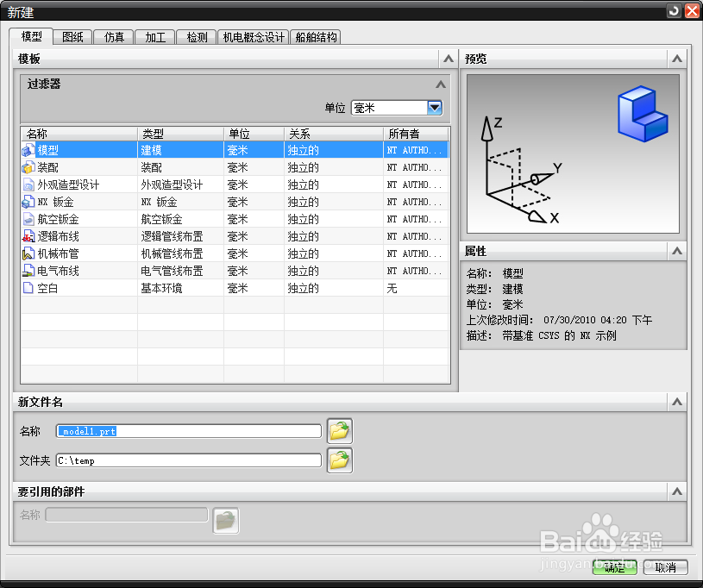703x588 pixels.
Task: Collapse the 过滤器 filter section
Action: pos(440,84)
